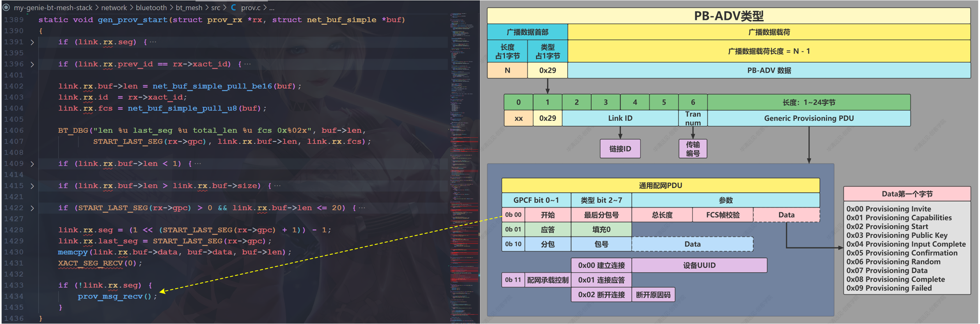Click 通用配网PDU header

660,185
